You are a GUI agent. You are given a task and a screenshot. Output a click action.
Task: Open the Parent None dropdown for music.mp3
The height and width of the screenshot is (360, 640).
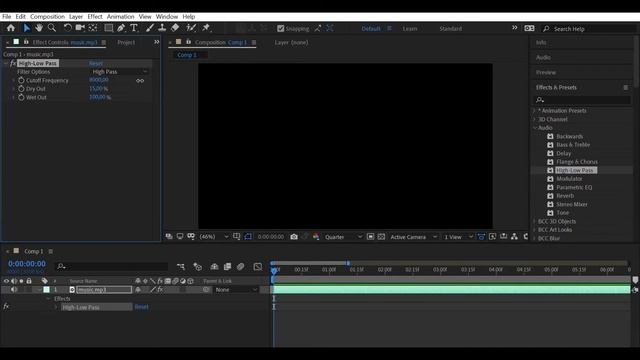[236, 290]
